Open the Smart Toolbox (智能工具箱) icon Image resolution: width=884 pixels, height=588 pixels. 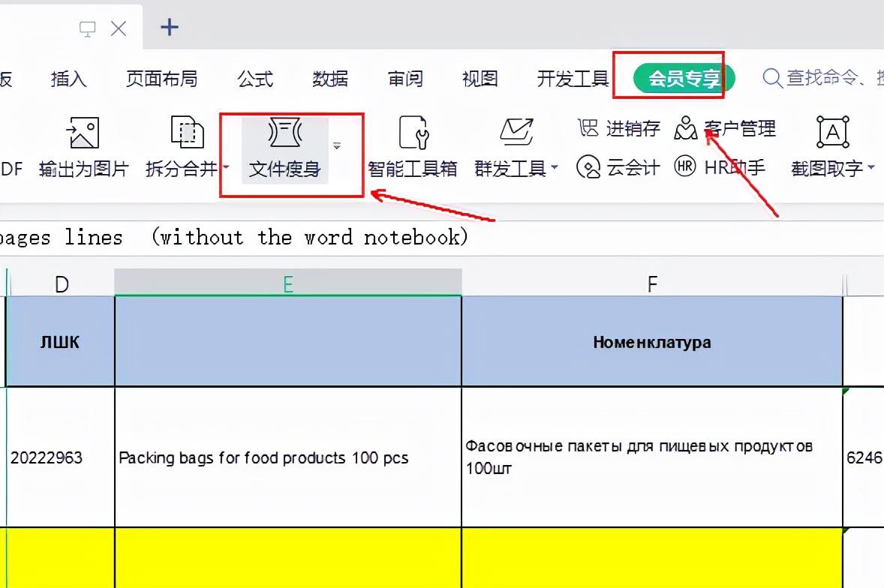pos(413,133)
